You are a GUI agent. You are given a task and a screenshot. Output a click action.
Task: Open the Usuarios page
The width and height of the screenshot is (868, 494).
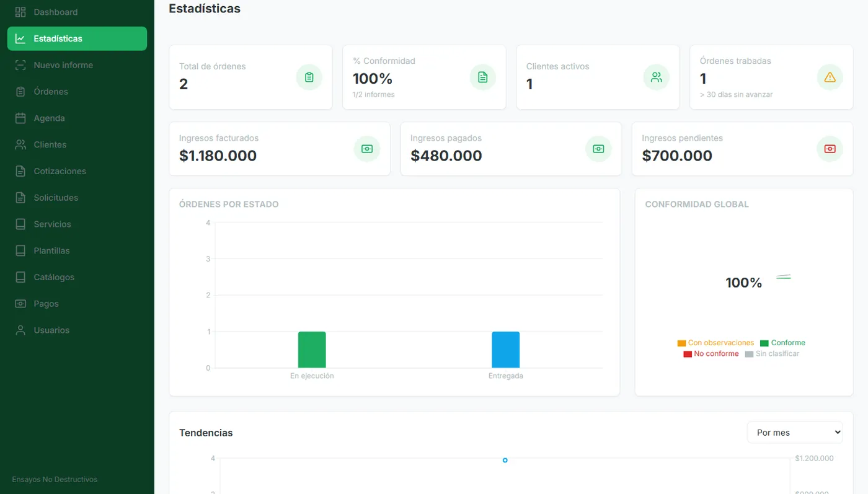tap(77, 330)
